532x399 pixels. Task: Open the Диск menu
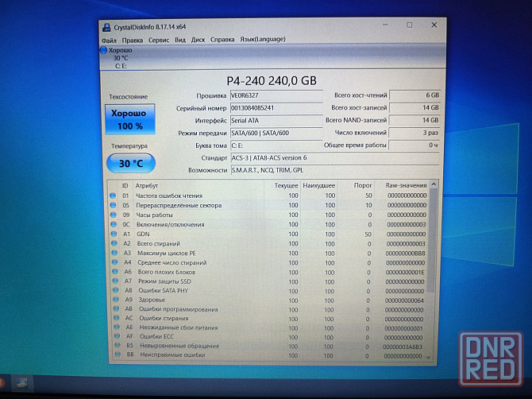click(x=198, y=40)
